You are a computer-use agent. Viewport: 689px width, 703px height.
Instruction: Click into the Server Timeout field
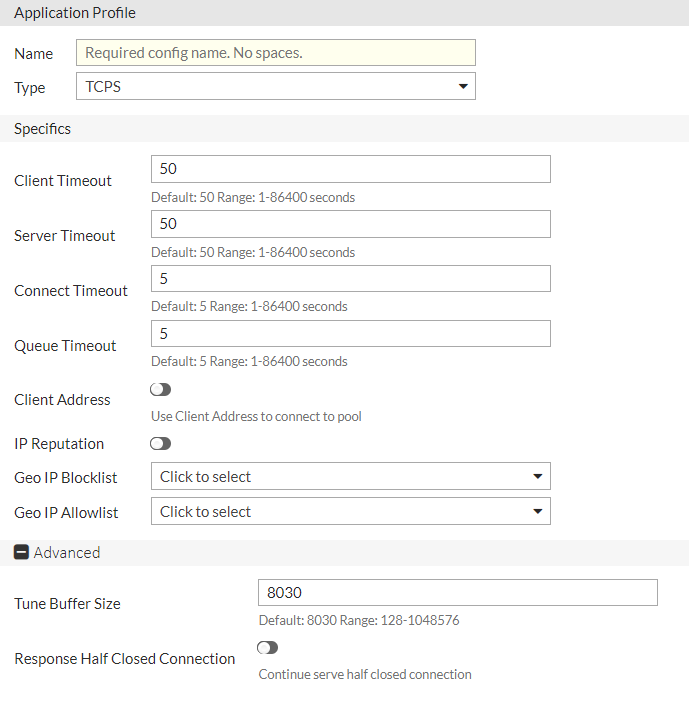click(x=350, y=224)
